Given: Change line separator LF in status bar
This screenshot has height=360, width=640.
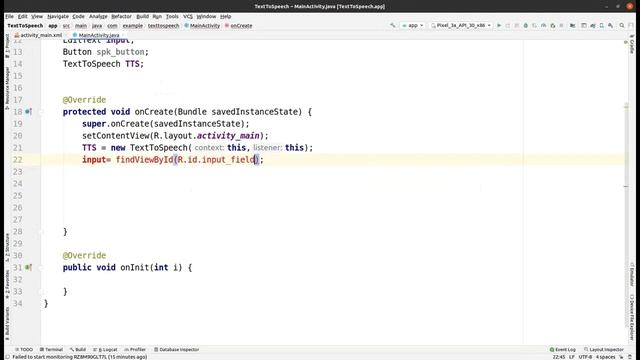Looking at the screenshot, I should coord(572,357).
